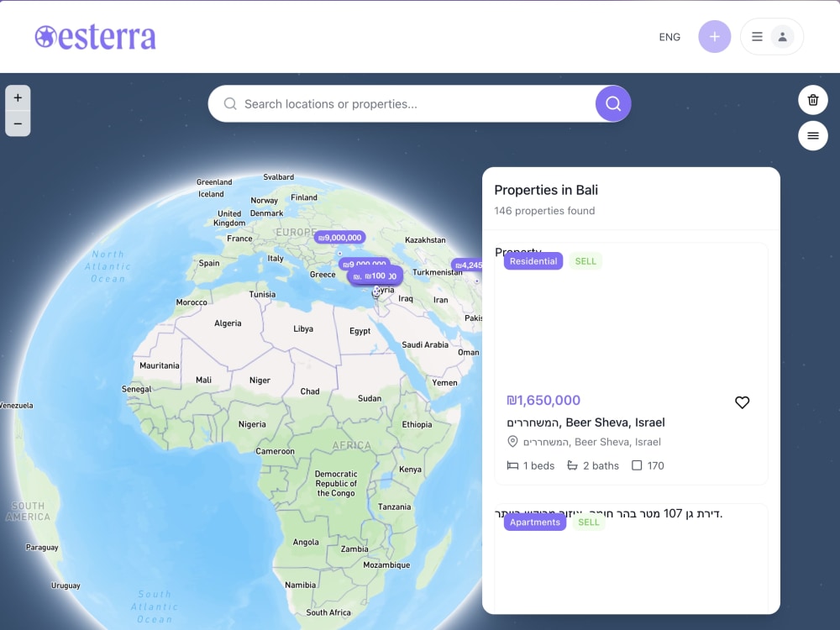The image size is (840, 630).
Task: Click the purple plus add button
Action: click(715, 36)
